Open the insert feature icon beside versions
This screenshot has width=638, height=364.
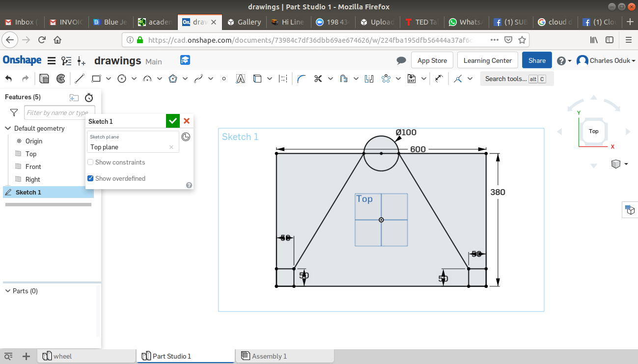pos(82,61)
